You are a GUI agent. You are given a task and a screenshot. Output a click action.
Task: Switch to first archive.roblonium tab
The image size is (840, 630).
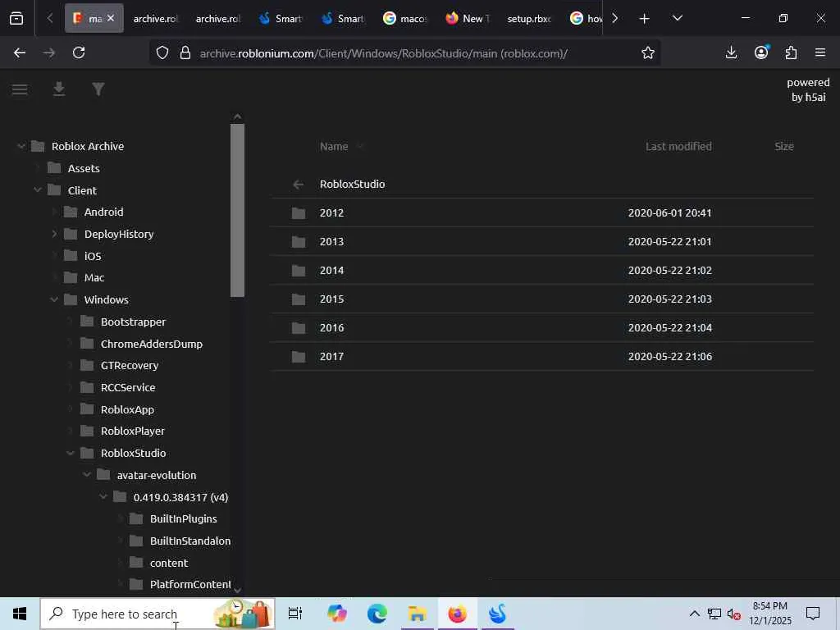(x=155, y=19)
